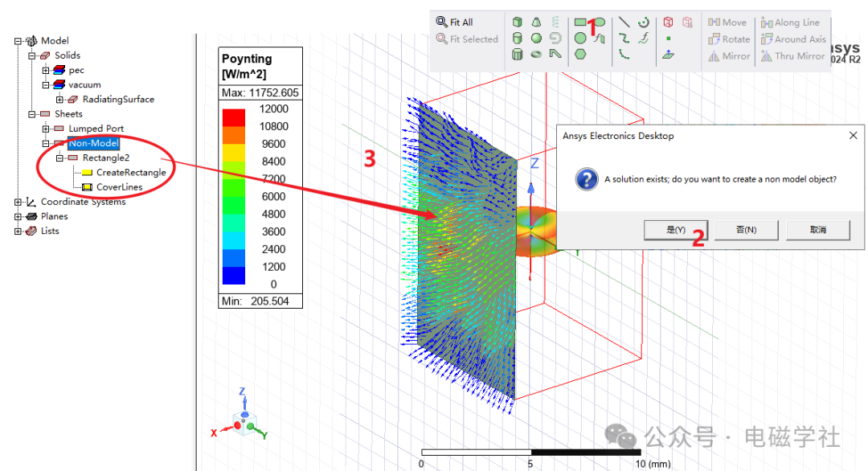Select Coordinate Systems in the tree
Viewport: 868px width, 471px height.
pyautogui.click(x=83, y=202)
